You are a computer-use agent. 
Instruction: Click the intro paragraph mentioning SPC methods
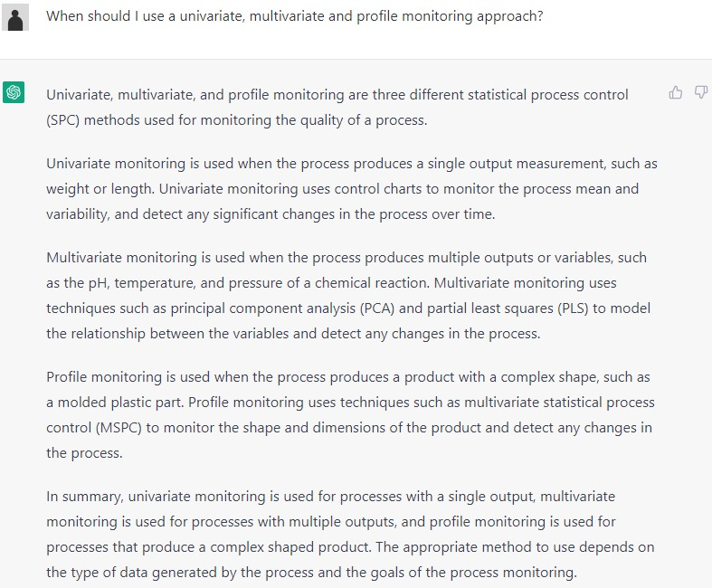(337, 107)
